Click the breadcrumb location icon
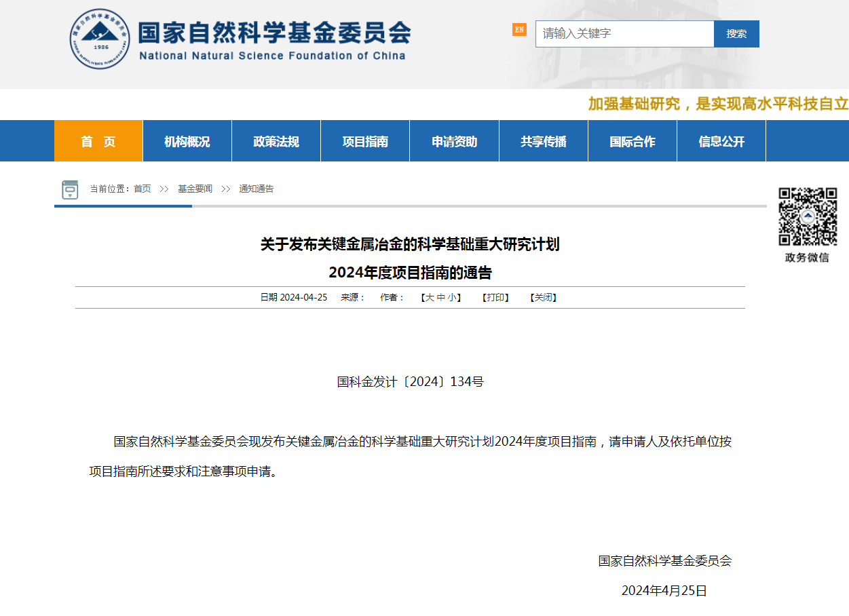 70,189
